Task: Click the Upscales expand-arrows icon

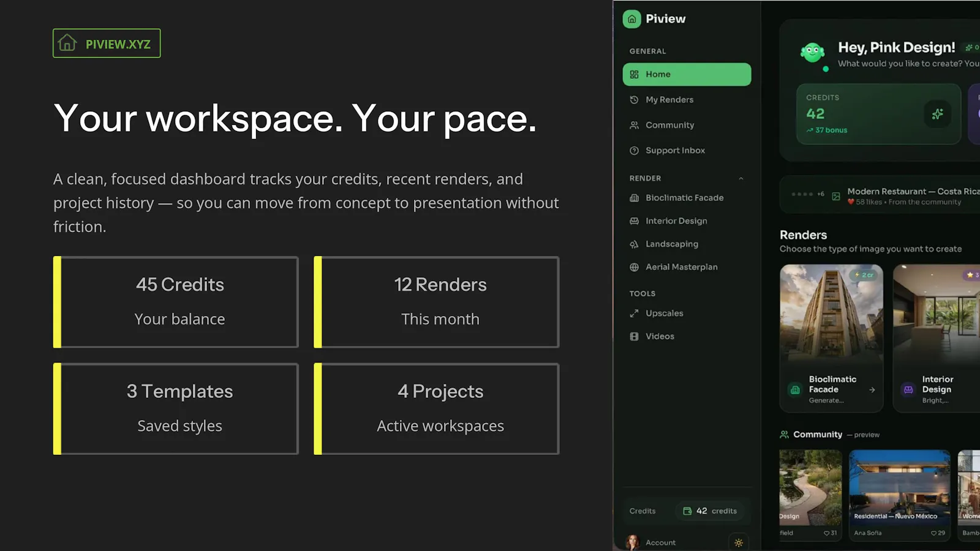Action: click(x=635, y=313)
